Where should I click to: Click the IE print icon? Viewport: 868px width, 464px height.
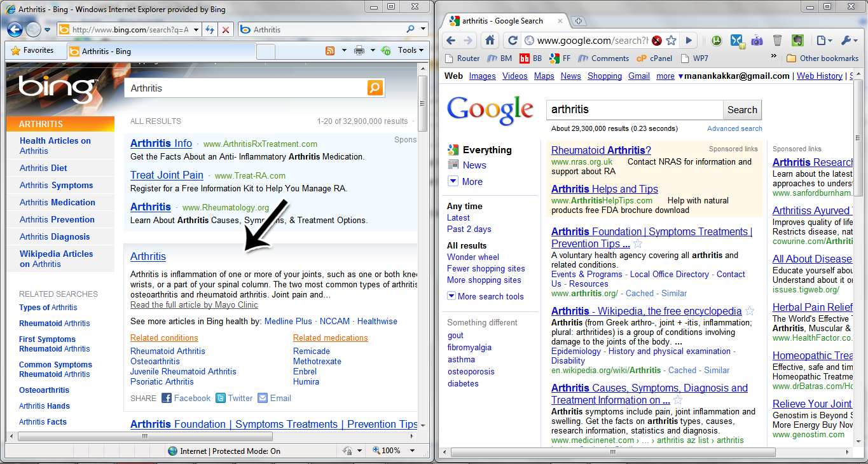point(359,50)
